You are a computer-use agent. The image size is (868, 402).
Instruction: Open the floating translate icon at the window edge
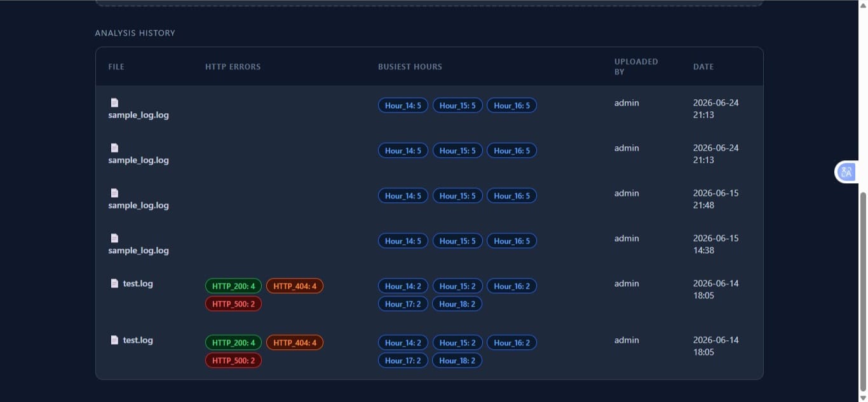(x=846, y=172)
